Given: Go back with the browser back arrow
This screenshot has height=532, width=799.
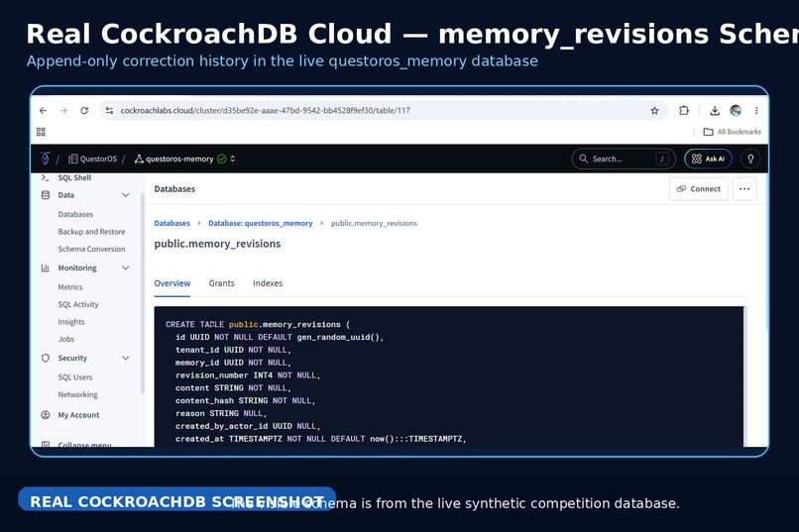Looking at the screenshot, I should 43,111.
